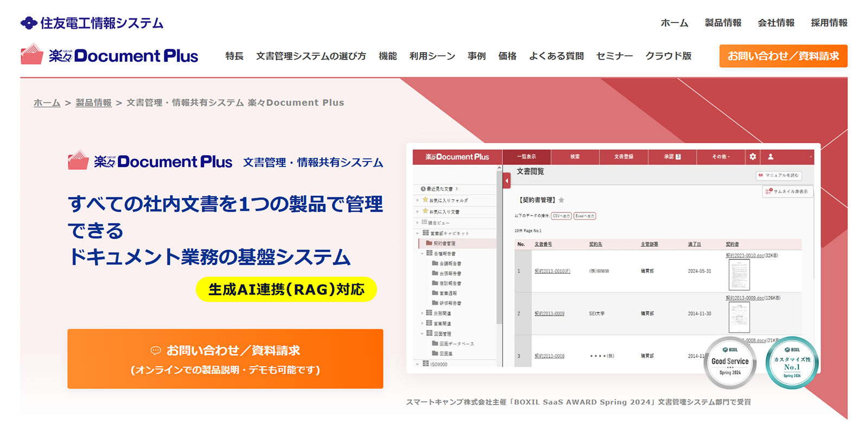Screen dimensions: 868x428
Task: Select the 契約書管理 folder icon
Action: click(429, 243)
